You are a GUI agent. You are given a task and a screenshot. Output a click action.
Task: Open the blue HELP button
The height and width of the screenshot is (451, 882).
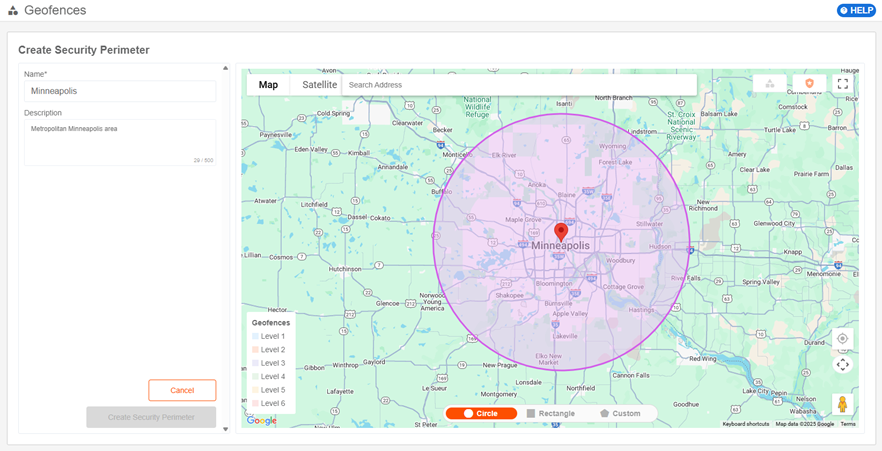(856, 10)
